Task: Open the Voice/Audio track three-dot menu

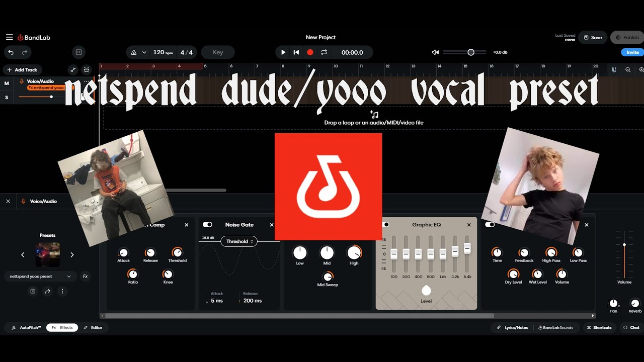Action: [87, 81]
